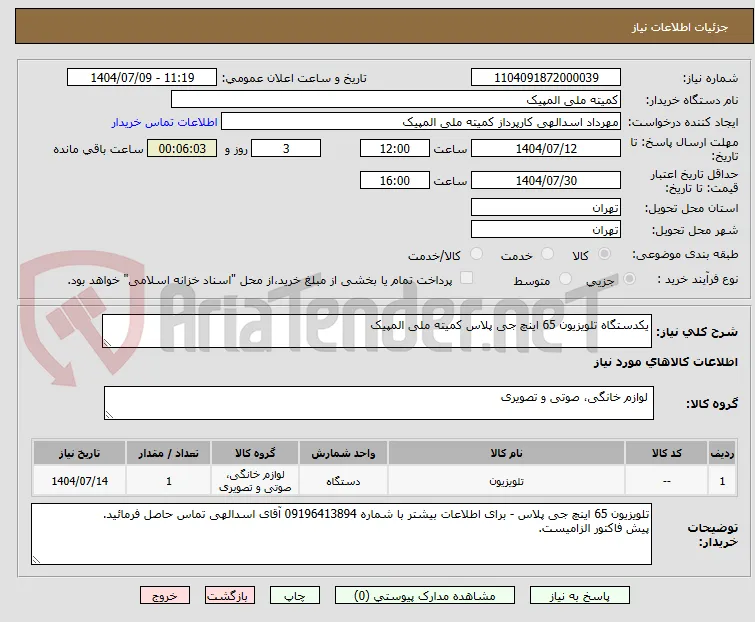
Task: Click the need date cell 1404/07/14
Action: [x=79, y=481]
